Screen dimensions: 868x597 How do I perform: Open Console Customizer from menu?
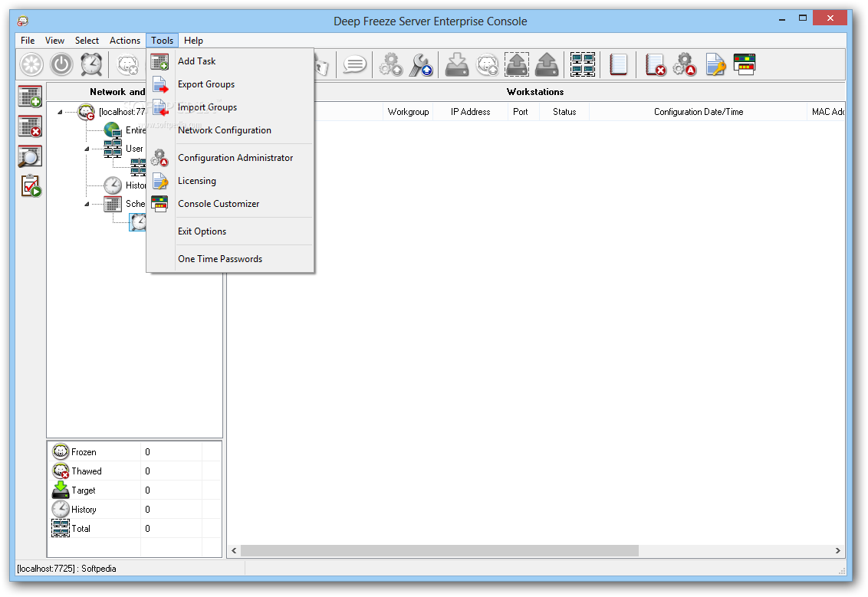click(230, 204)
